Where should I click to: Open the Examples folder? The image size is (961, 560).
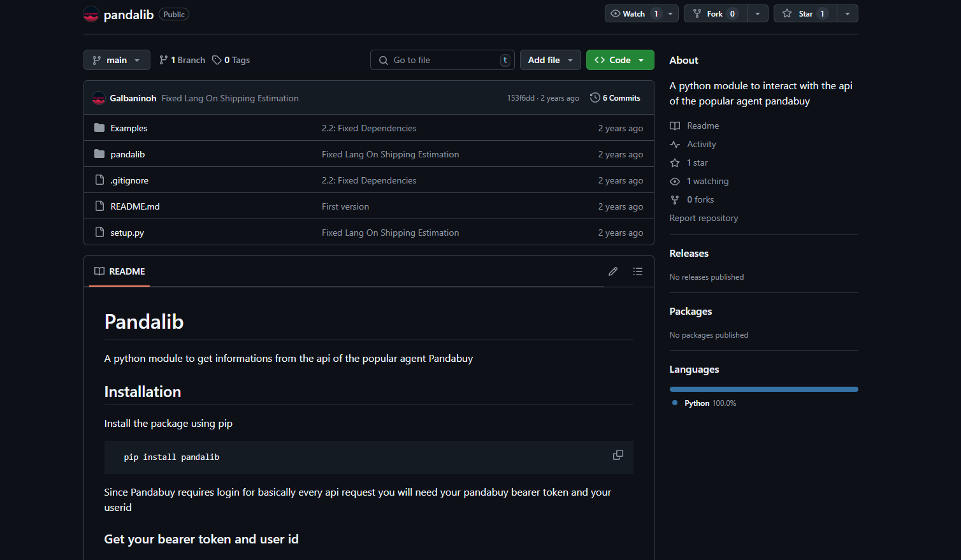click(x=129, y=128)
